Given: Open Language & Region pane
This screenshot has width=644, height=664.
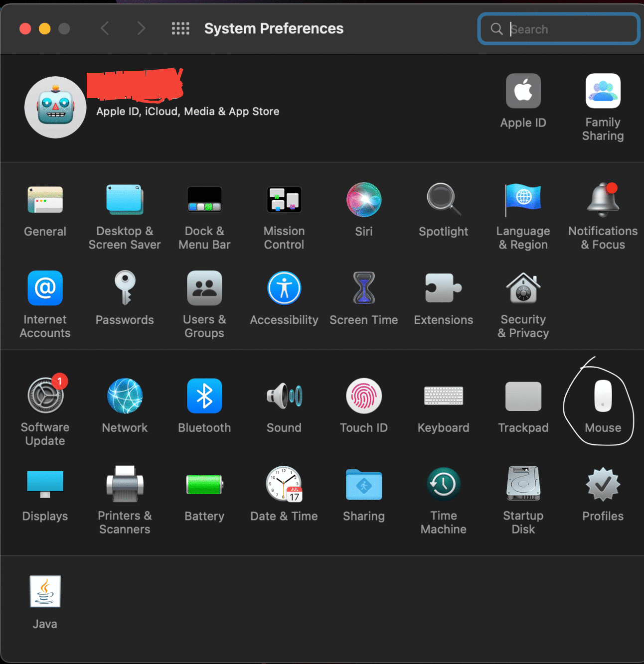Looking at the screenshot, I should pyautogui.click(x=523, y=200).
